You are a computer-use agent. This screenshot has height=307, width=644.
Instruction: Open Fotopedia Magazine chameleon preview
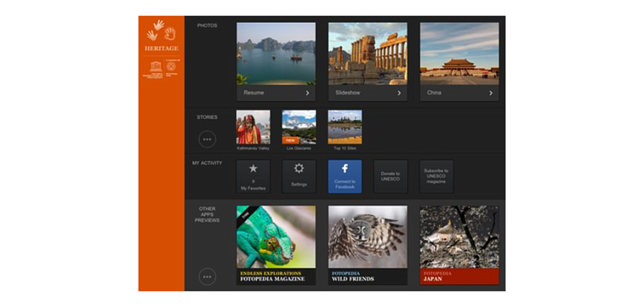point(276,245)
